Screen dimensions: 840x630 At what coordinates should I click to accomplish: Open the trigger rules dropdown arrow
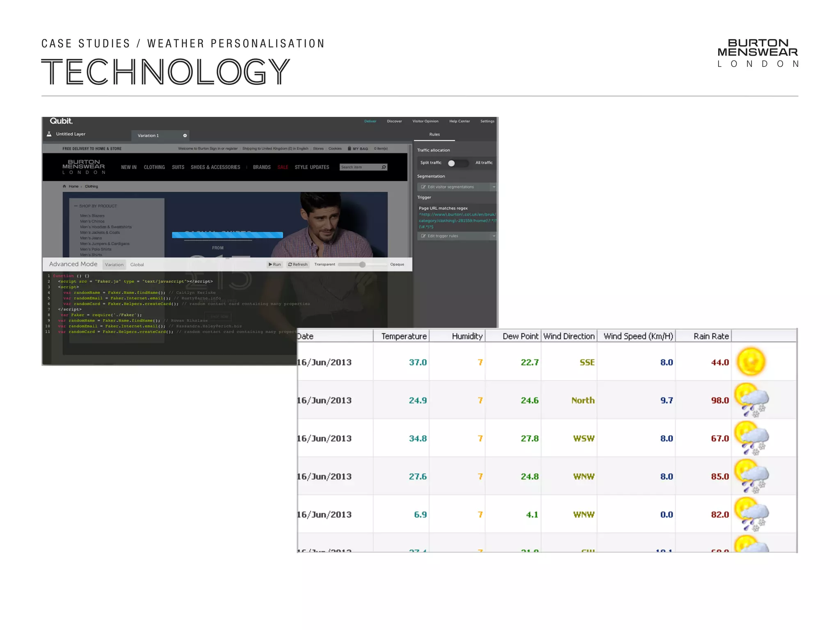pos(494,236)
